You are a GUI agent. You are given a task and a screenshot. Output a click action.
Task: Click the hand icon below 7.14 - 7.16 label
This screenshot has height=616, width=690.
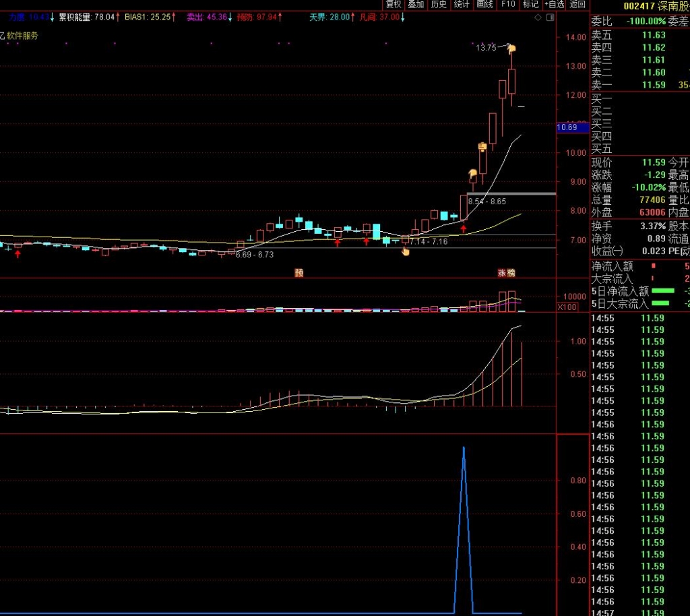pos(406,251)
